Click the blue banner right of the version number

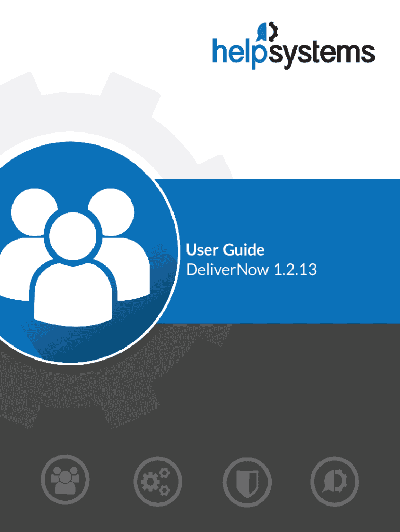click(x=358, y=270)
